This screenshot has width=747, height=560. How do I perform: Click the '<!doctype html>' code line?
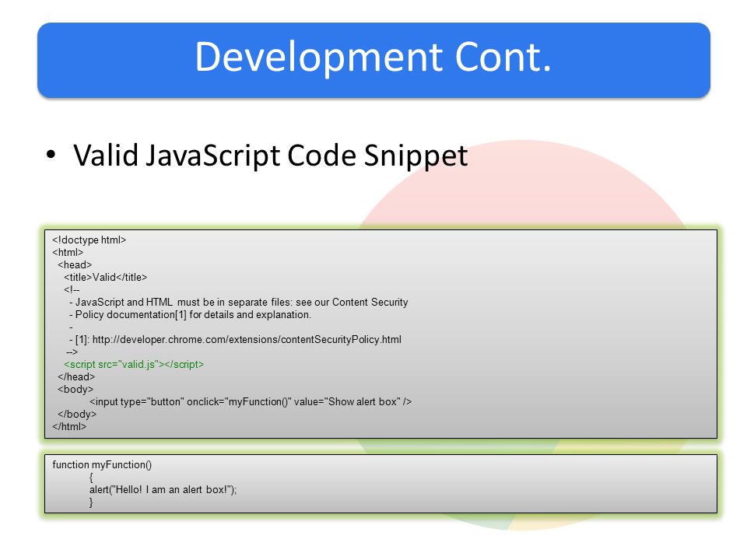[89, 240]
